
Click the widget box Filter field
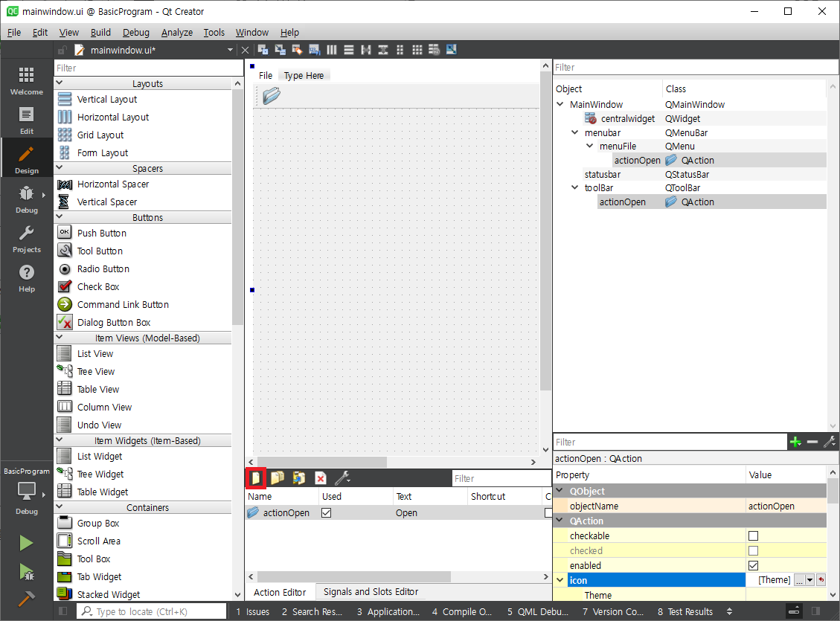pyautogui.click(x=148, y=68)
